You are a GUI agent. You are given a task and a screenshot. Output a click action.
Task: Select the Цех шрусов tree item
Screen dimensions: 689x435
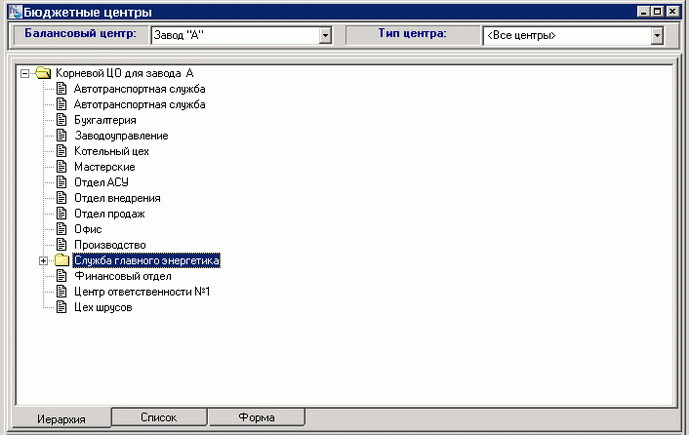103,308
